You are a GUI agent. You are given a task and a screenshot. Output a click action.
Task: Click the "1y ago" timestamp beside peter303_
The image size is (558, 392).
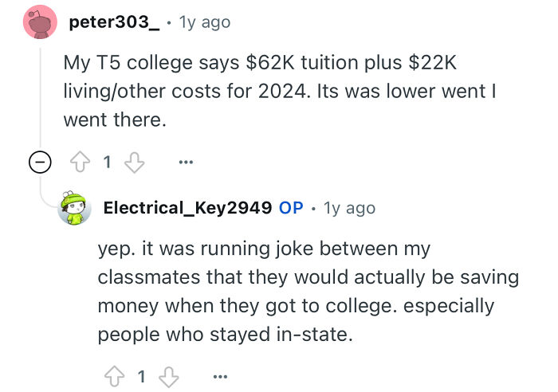click(206, 22)
